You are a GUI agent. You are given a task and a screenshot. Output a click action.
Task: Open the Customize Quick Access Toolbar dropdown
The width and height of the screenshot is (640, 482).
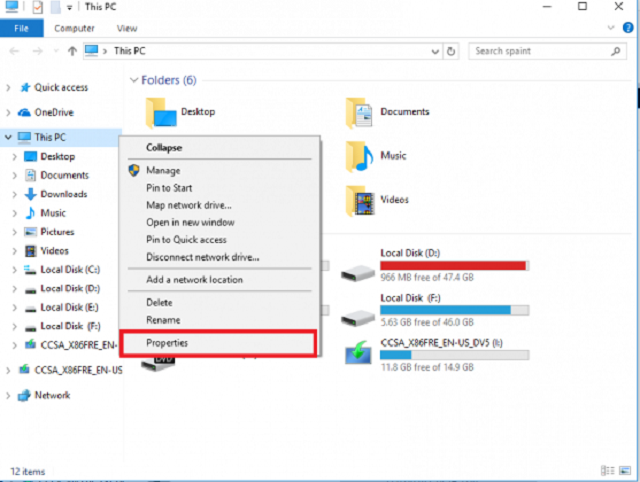[69, 8]
